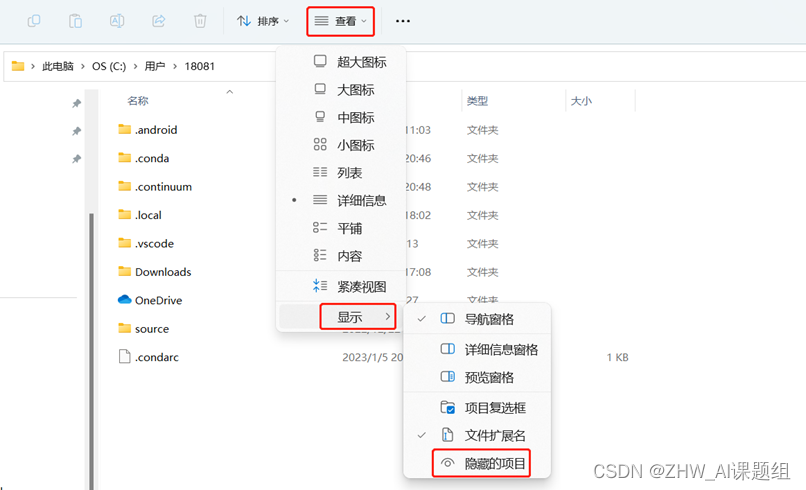Screen dimensions: 806x490
Task: Open the three-dots more options menu
Action: coord(402,21)
